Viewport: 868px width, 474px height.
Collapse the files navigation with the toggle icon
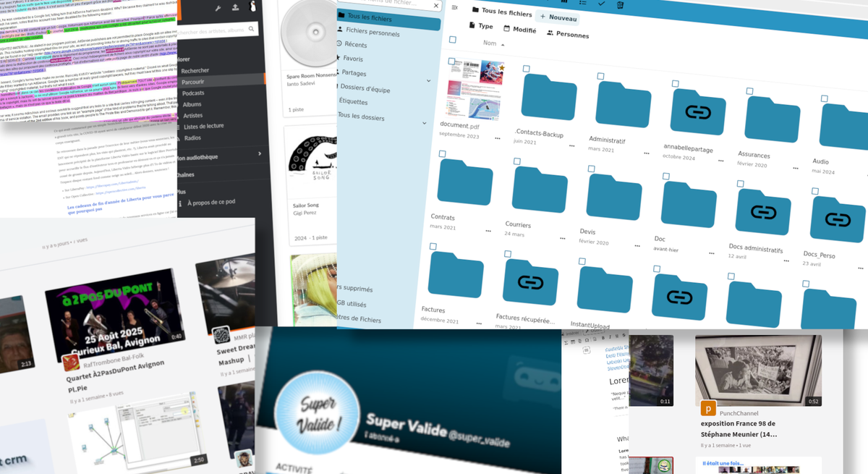(455, 7)
